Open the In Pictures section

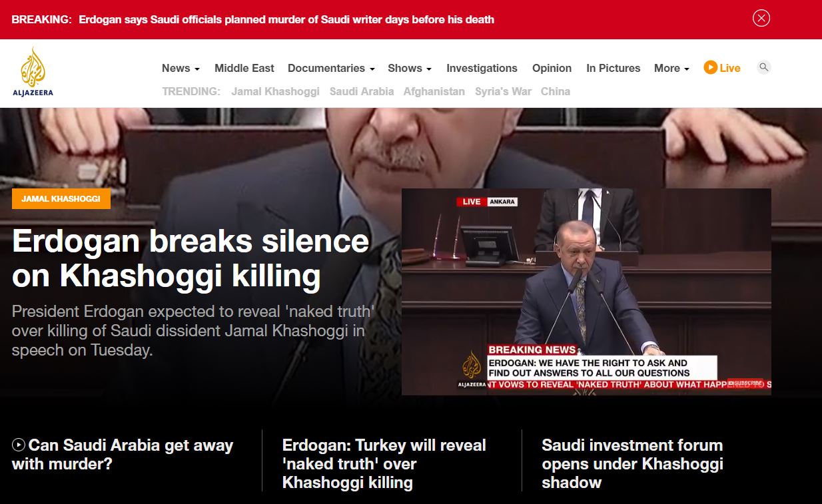pos(613,68)
